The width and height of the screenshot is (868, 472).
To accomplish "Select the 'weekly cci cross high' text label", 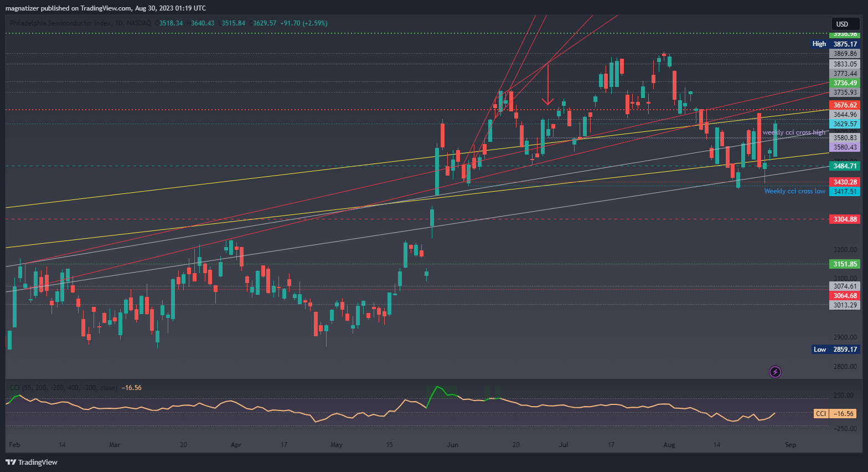I will tap(793, 132).
